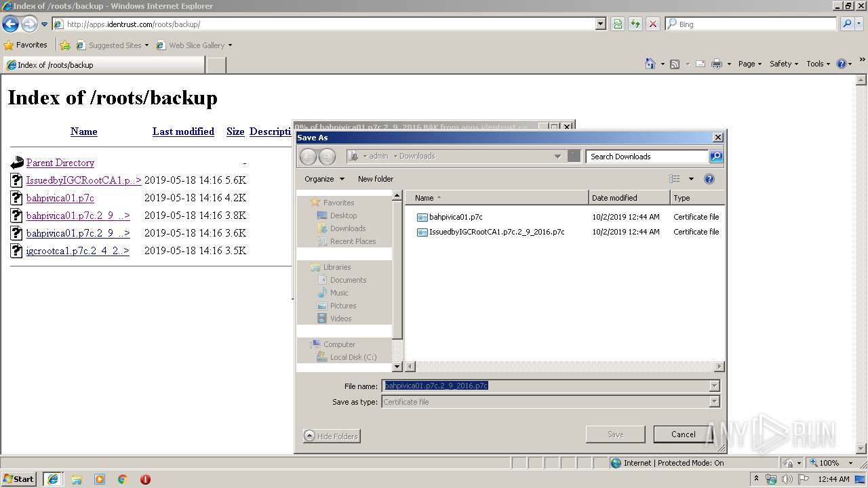
Task: Open the File name combo box dropdown
Action: click(714, 386)
